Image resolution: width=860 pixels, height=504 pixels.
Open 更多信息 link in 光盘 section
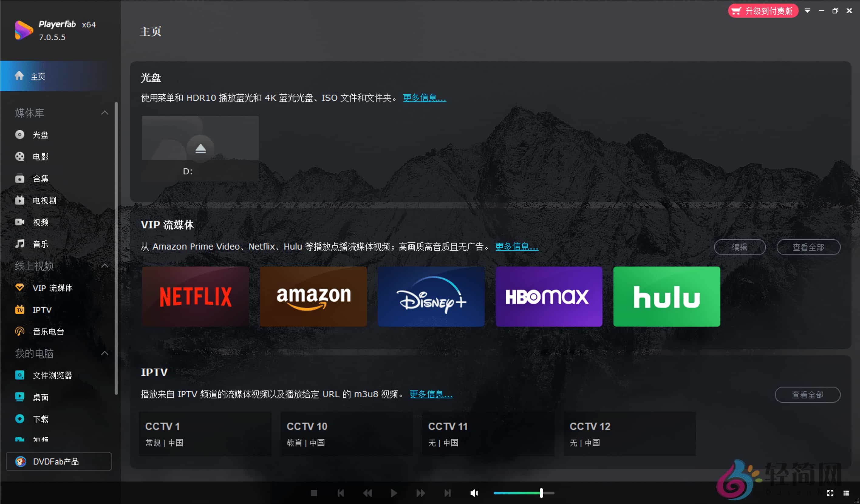[x=425, y=98]
